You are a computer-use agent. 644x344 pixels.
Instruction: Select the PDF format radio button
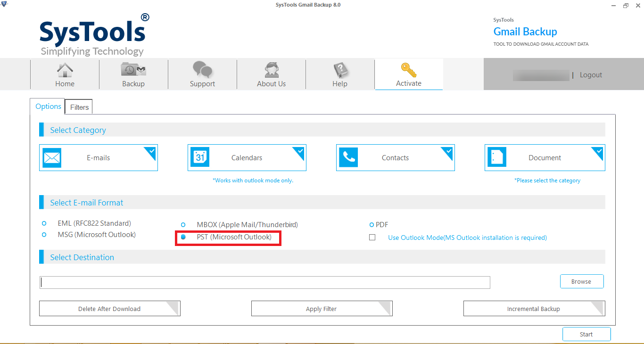point(372,225)
